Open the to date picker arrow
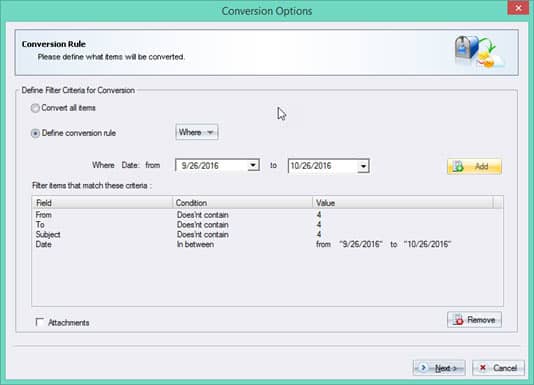Viewport: 534px width, 385px height. tap(363, 166)
